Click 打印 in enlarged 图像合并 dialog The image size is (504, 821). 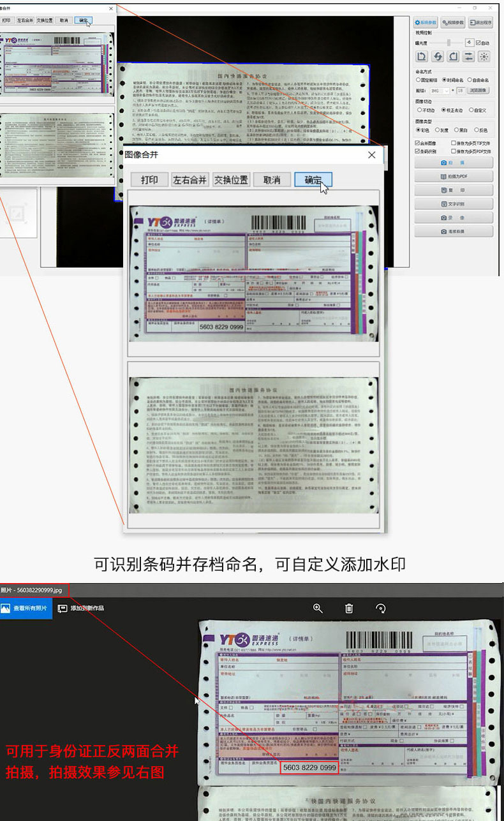149,180
